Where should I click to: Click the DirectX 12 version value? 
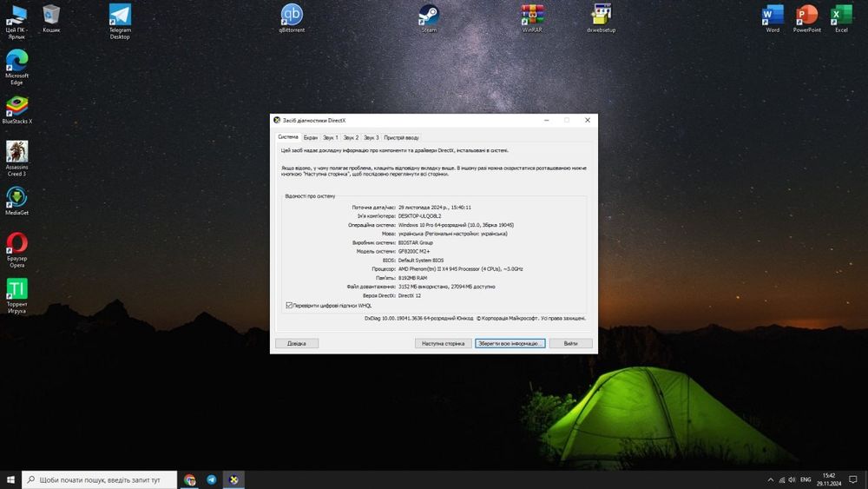click(410, 295)
